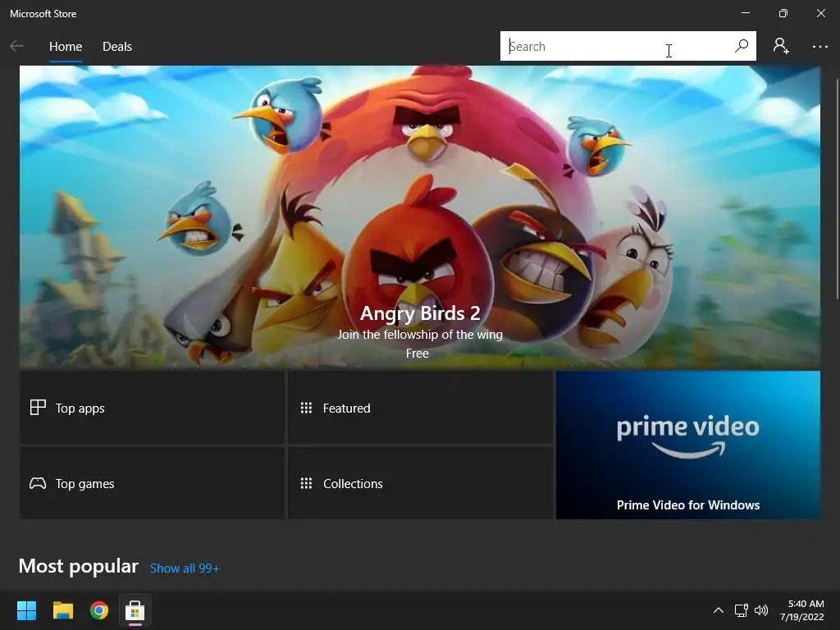The image size is (840, 630).
Task: Open Prime Video for Windows tile
Action: tap(688, 445)
